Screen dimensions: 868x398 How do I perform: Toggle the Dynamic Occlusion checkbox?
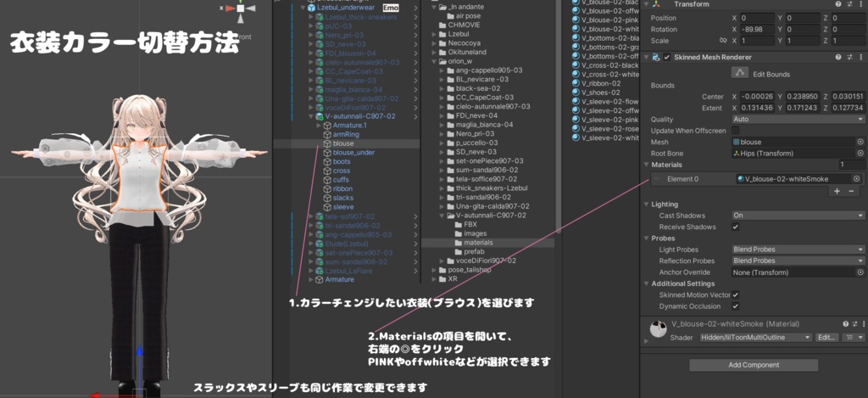click(x=735, y=306)
